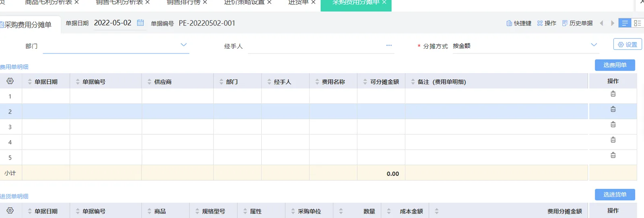Open column settings gear in 费用单明细 table
Screen dimensions: 644x218
click(x=10, y=81)
